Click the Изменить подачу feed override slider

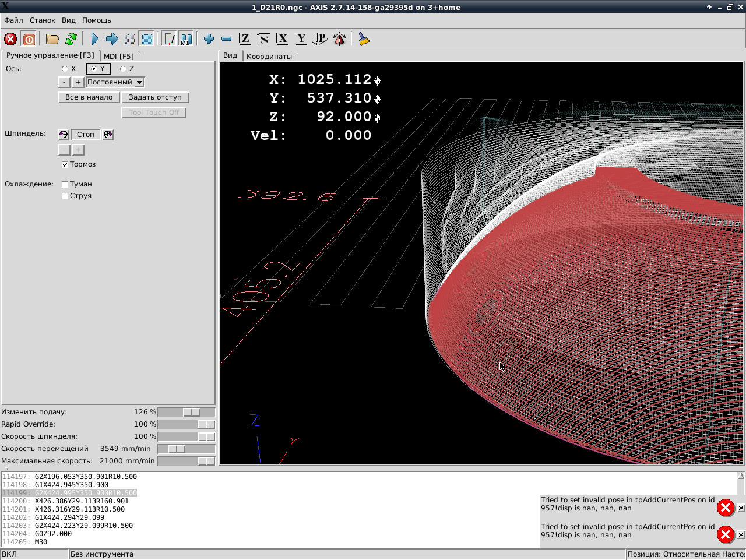pos(191,412)
